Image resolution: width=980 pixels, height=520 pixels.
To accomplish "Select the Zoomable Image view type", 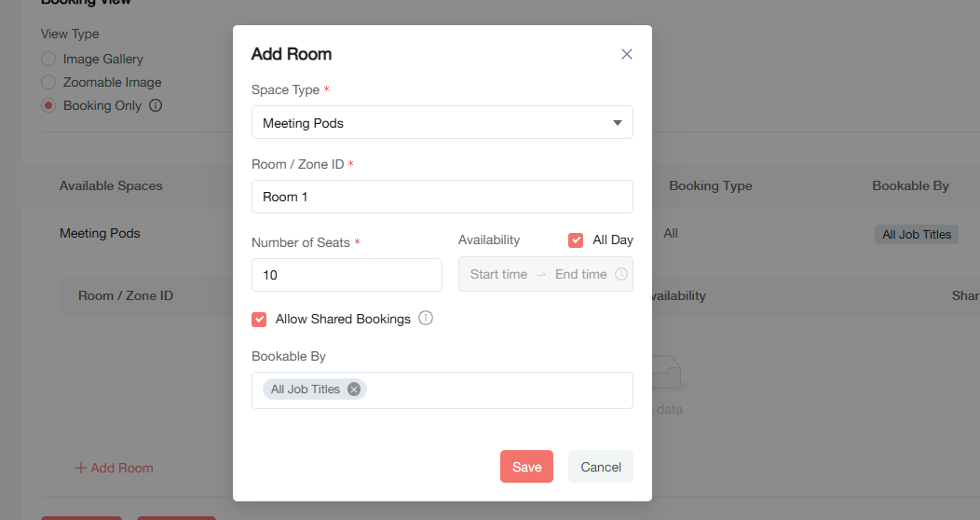I will pos(48,82).
